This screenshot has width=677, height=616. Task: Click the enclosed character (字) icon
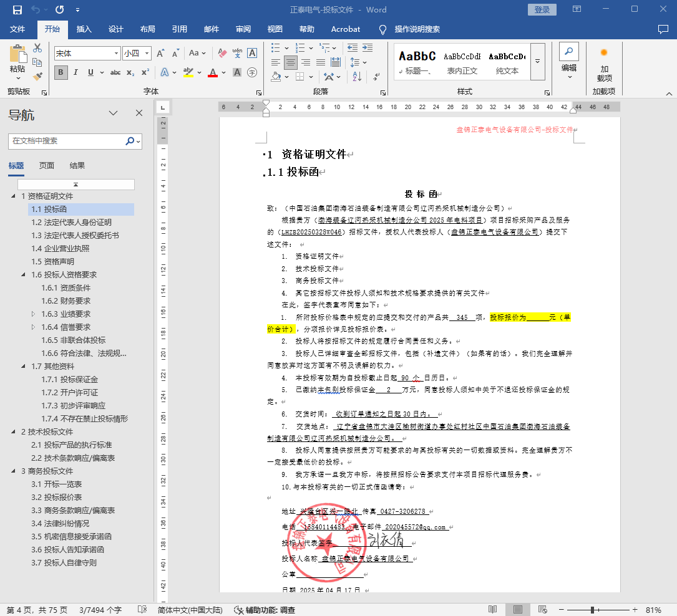[252, 72]
